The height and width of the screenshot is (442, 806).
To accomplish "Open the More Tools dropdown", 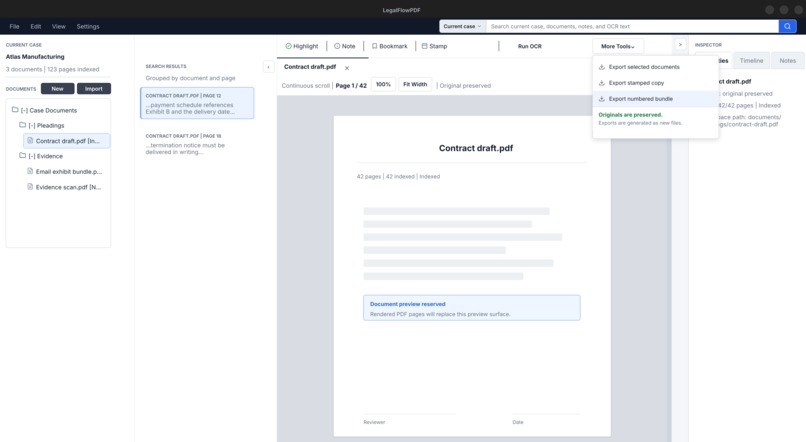I will click(x=618, y=46).
